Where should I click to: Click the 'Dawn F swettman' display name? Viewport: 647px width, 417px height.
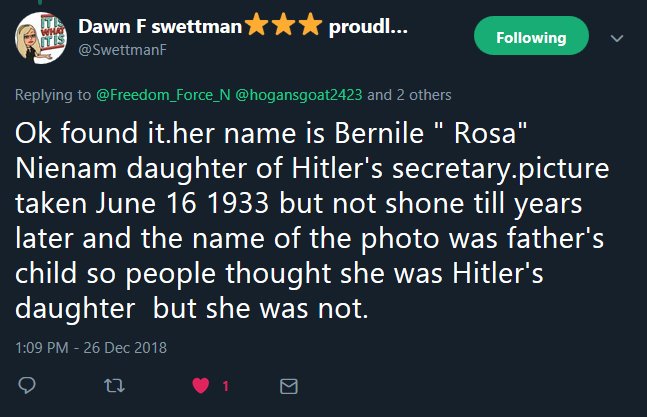coord(159,28)
